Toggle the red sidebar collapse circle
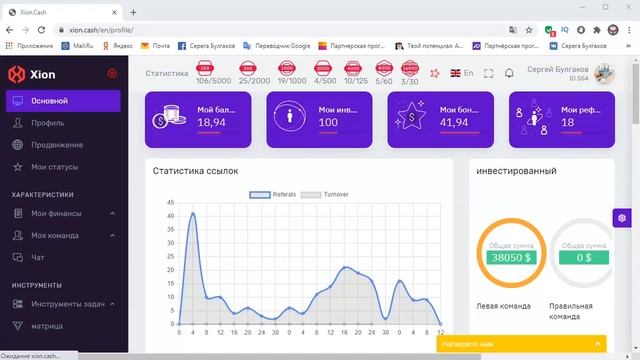The width and height of the screenshot is (640, 360). coord(112,73)
